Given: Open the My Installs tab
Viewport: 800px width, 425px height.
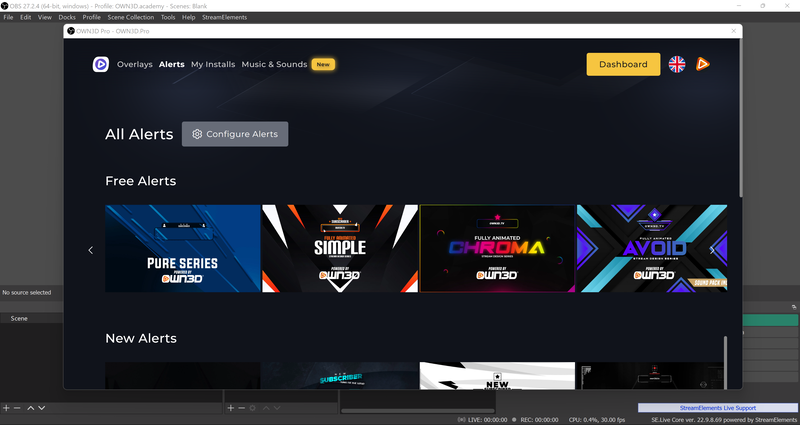Looking at the screenshot, I should tap(213, 64).
